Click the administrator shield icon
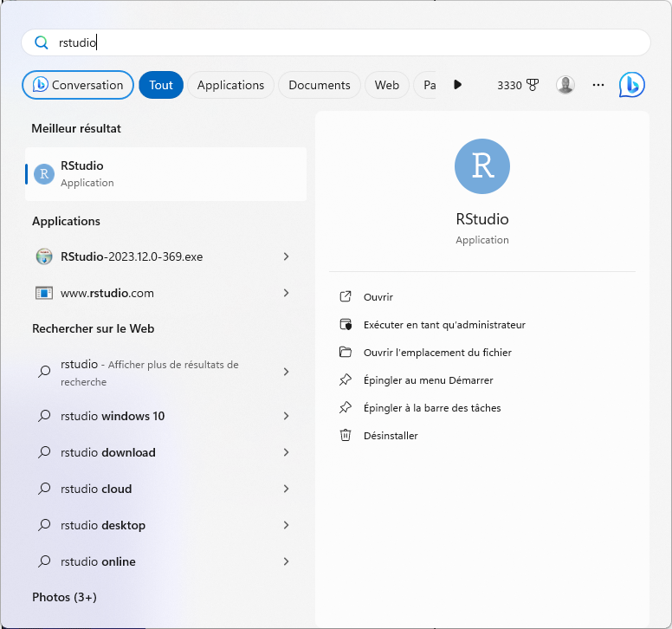Image resolution: width=672 pixels, height=629 pixels. (x=346, y=325)
